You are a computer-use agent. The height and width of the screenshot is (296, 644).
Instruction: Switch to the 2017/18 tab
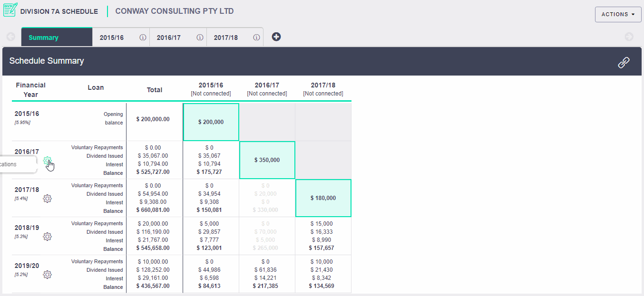click(226, 38)
